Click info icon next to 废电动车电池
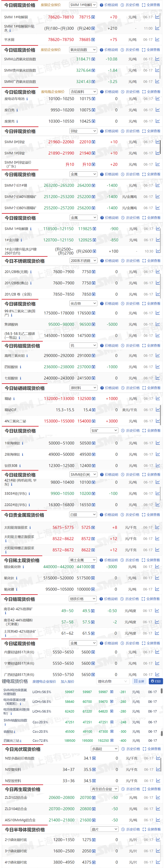Screen dimensions: 164x868 [27, 99]
